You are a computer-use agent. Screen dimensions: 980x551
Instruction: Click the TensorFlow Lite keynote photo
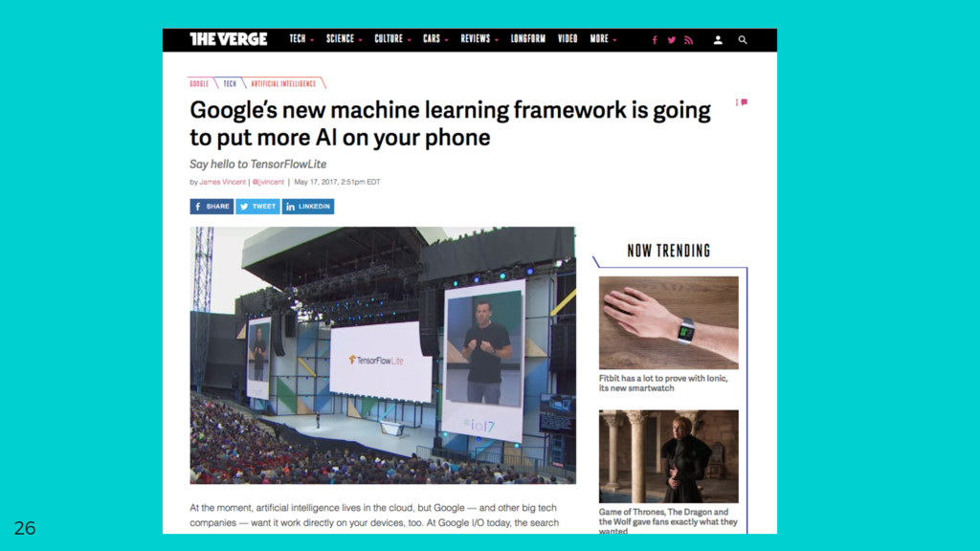click(383, 356)
